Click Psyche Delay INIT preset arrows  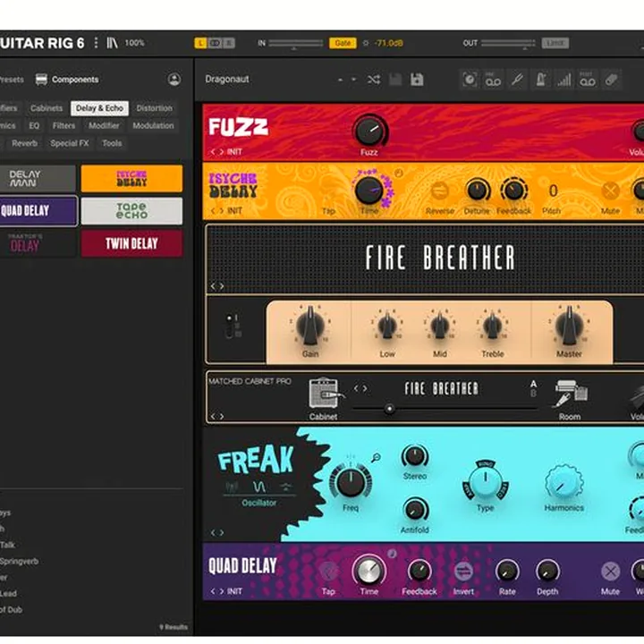click(x=217, y=211)
